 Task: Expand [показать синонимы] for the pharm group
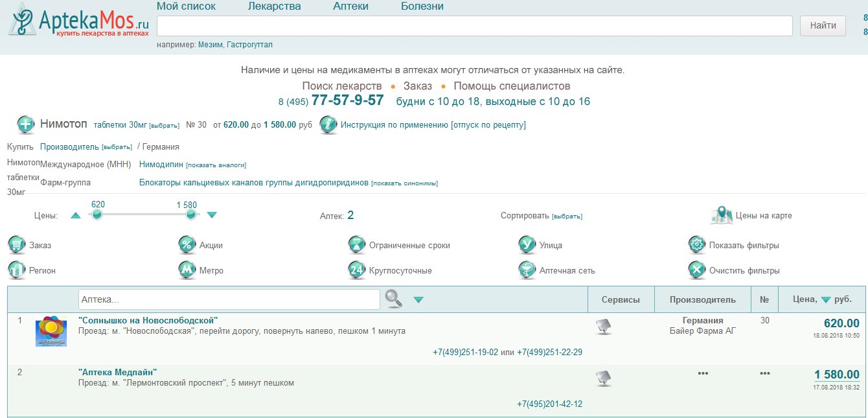click(x=404, y=183)
